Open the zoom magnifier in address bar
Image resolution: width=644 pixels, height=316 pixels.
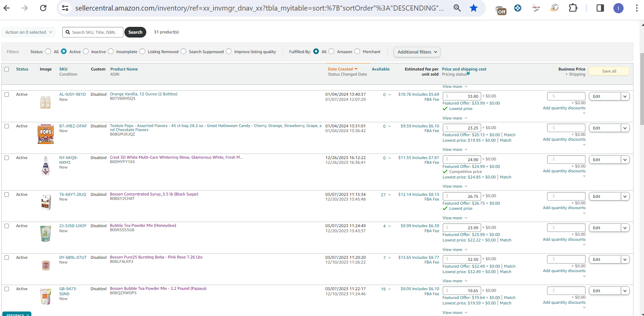pos(457,8)
